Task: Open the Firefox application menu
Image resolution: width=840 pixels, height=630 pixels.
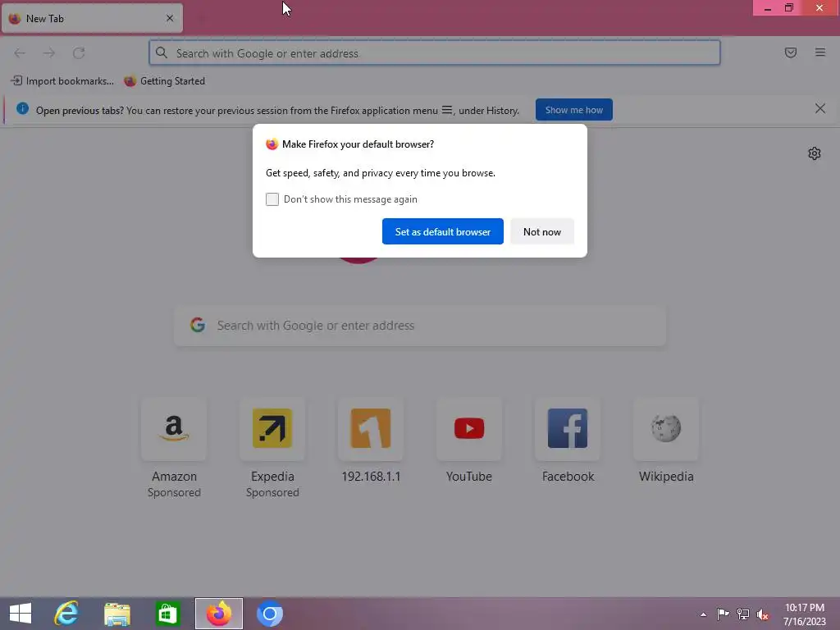Action: coord(819,52)
